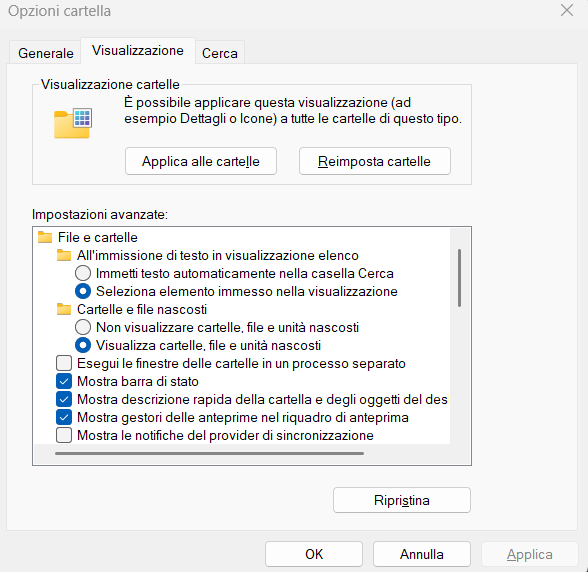Click the Cartelle e file nascosti folder icon
Screen dimensions: 588x572
64,309
